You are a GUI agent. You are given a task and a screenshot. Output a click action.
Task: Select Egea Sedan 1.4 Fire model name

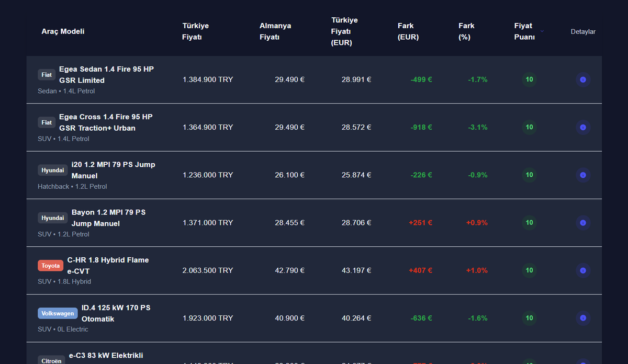pyautogui.click(x=106, y=75)
